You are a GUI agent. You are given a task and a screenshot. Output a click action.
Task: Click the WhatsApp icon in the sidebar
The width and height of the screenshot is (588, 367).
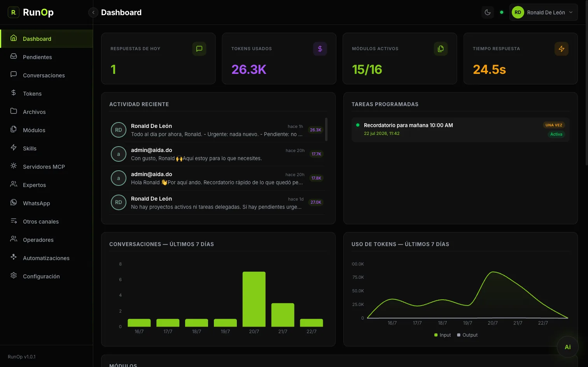pyautogui.click(x=14, y=203)
